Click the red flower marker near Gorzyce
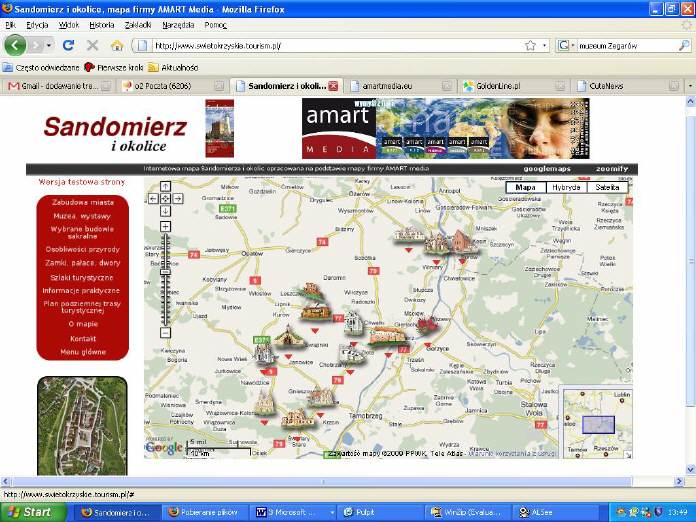This screenshot has width=696, height=522. pyautogui.click(x=427, y=327)
